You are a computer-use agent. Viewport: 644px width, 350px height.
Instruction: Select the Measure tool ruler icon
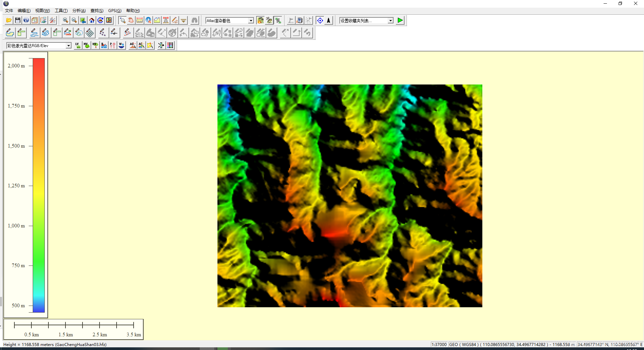pyautogui.click(x=140, y=20)
